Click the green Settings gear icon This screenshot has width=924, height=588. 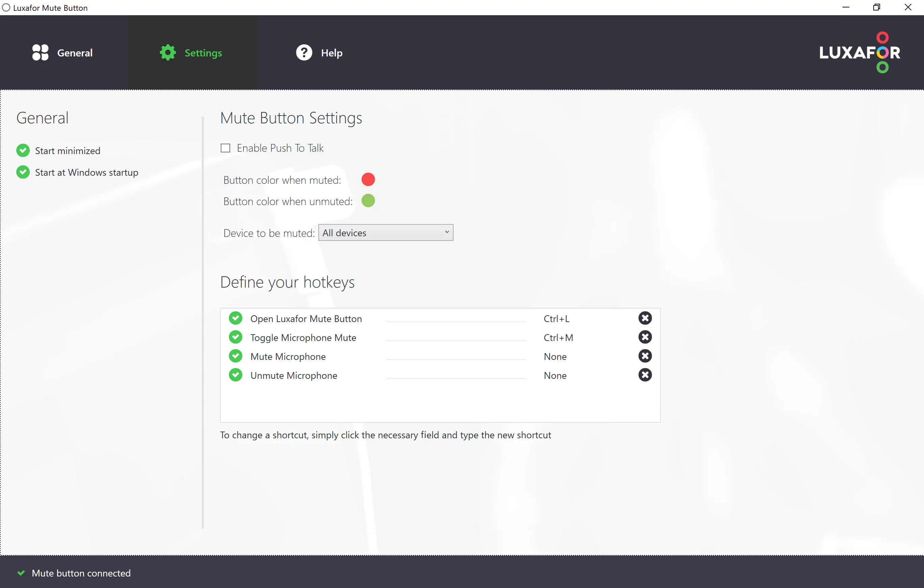coord(168,52)
